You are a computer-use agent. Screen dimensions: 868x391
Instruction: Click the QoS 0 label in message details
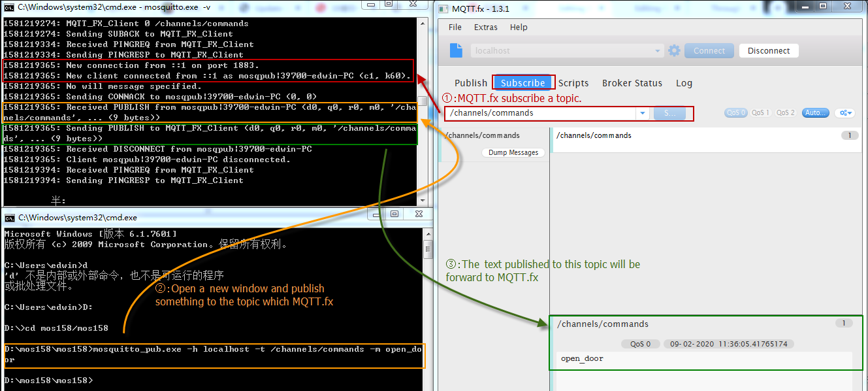click(640, 344)
